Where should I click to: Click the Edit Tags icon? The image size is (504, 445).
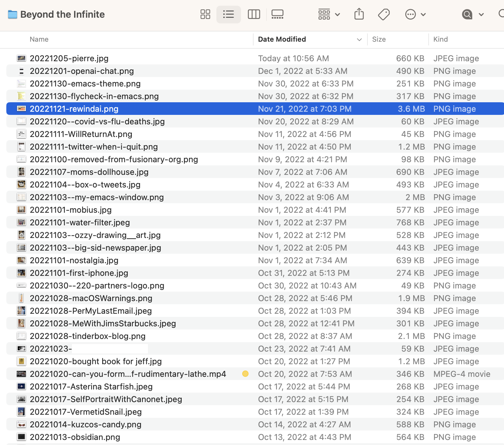tap(384, 14)
